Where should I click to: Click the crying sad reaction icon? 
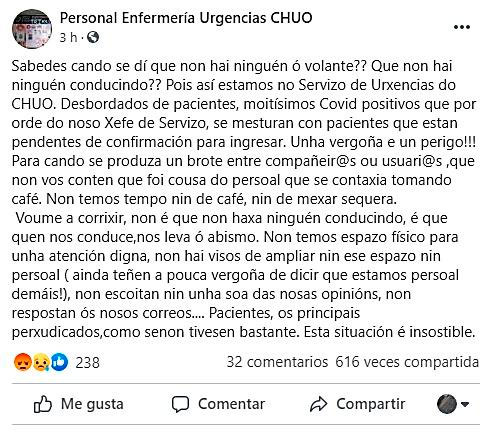tap(41, 362)
